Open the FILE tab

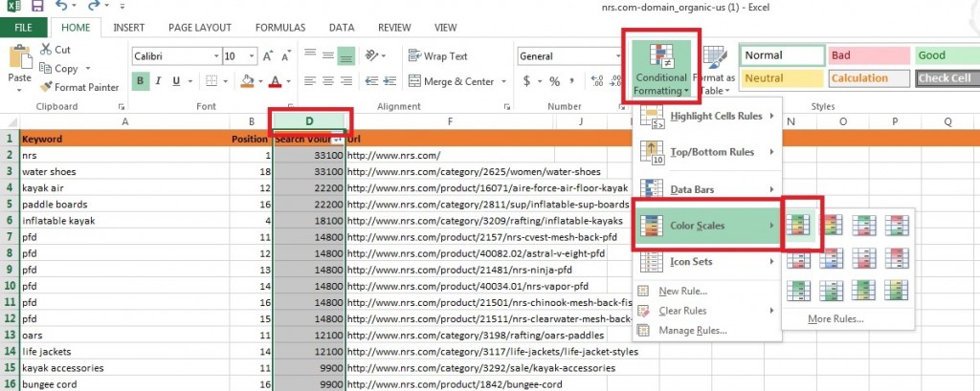tap(23, 28)
